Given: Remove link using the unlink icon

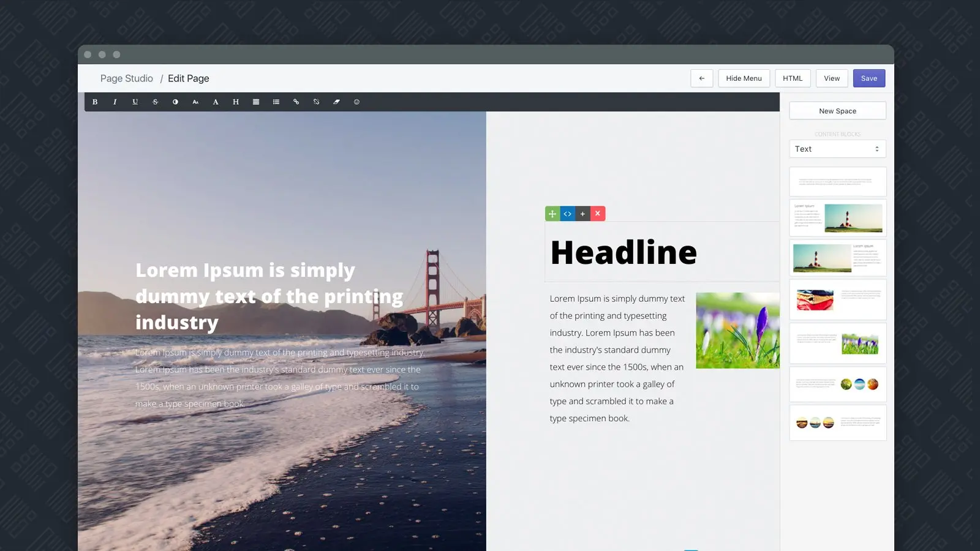Looking at the screenshot, I should click(317, 102).
